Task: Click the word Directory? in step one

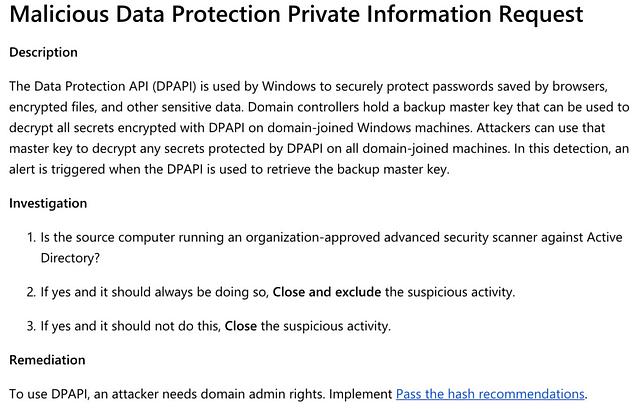Action: [70, 258]
